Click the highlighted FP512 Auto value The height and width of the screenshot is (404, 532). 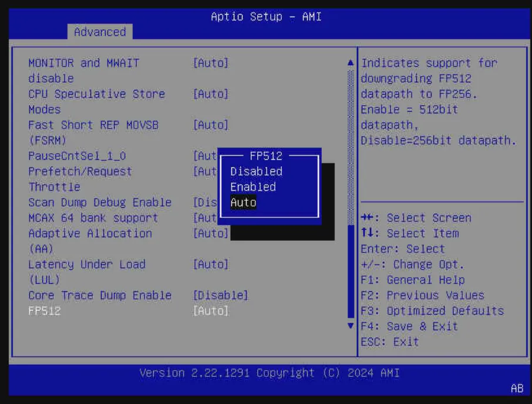pos(210,311)
